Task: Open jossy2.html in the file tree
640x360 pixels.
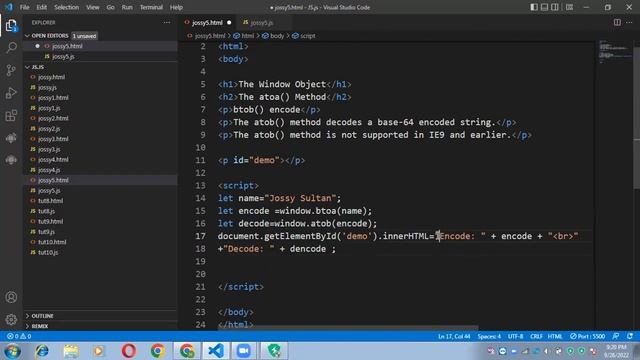Action: point(53,118)
